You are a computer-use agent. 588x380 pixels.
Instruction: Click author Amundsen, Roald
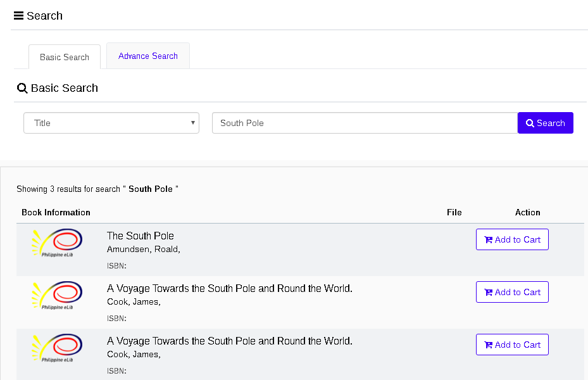pos(144,250)
